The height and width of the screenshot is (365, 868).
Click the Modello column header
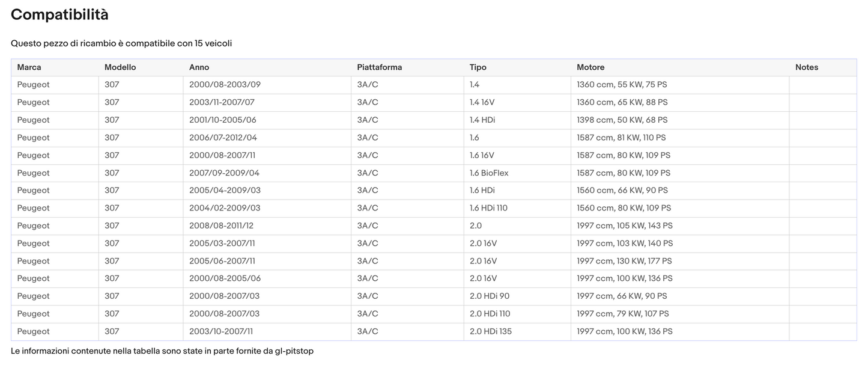click(x=120, y=67)
